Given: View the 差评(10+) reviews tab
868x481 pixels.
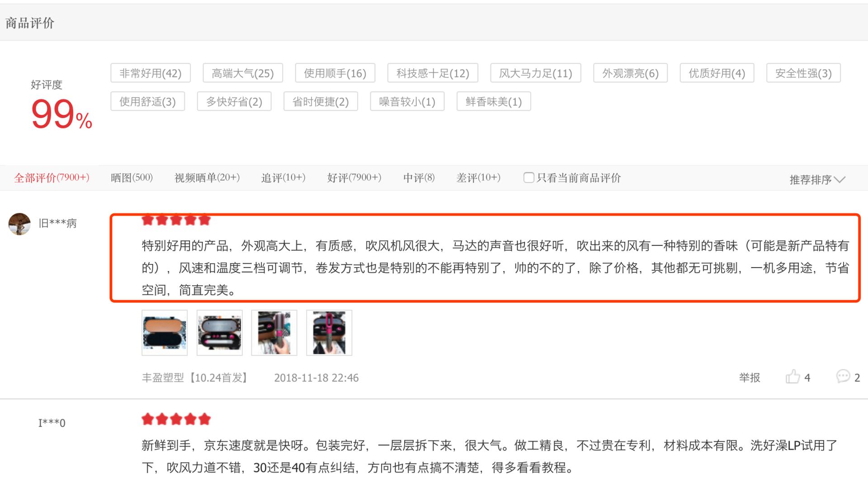Looking at the screenshot, I should pos(479,178).
